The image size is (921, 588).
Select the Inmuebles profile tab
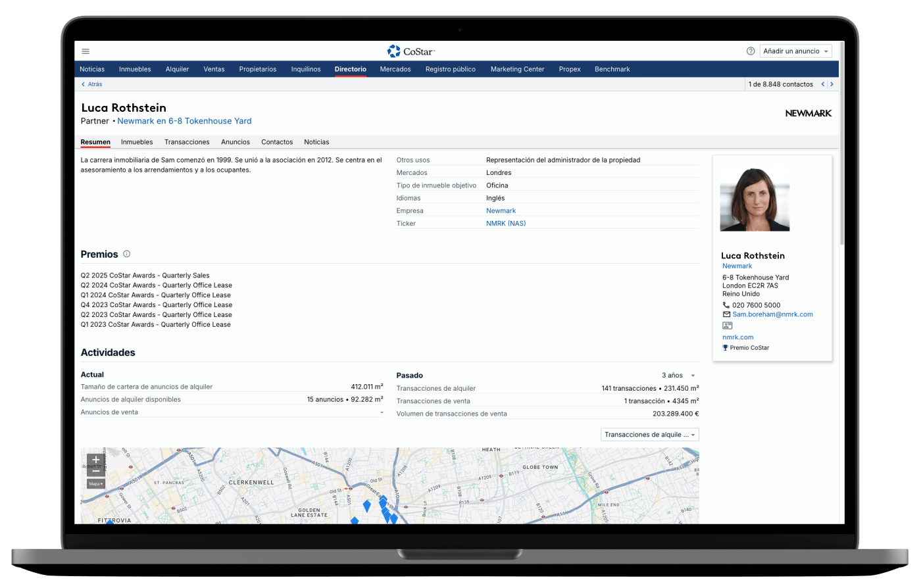pos(137,142)
